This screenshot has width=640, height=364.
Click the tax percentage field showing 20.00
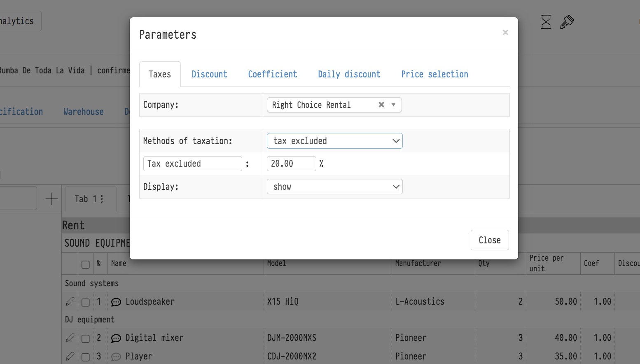(x=291, y=163)
